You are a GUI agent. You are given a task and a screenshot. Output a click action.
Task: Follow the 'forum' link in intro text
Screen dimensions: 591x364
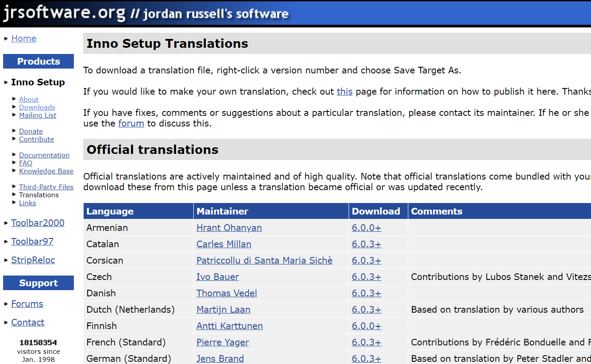131,123
